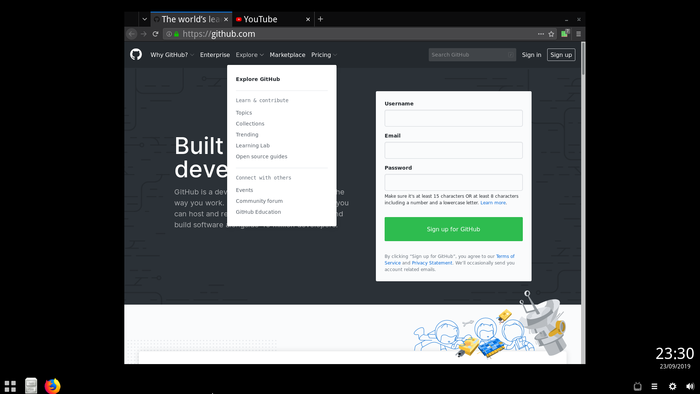Collapse the Explore dropdown menu
Screen dimensions: 700x394
point(250,54)
